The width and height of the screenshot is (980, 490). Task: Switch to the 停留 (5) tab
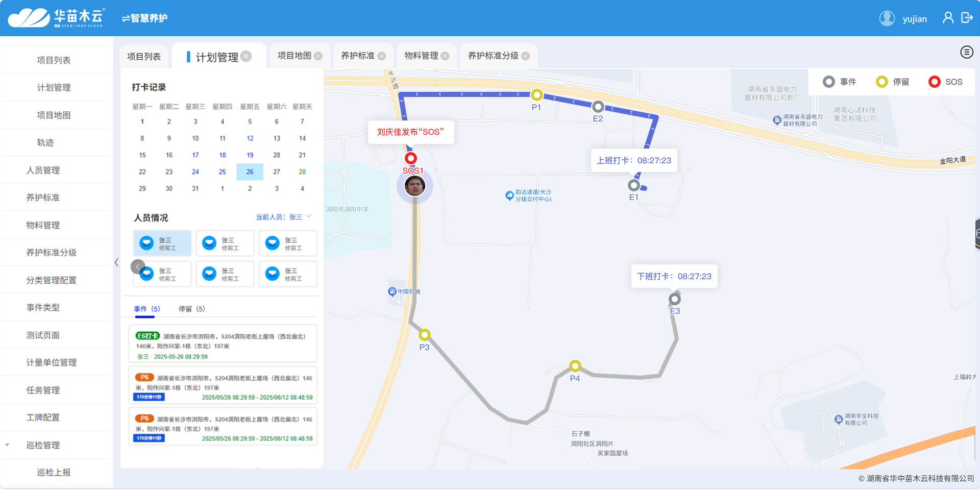tap(191, 309)
